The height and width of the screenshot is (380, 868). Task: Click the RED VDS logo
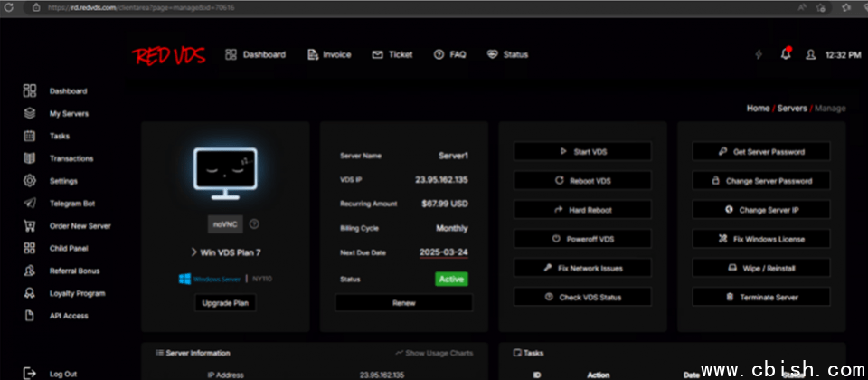(x=169, y=56)
